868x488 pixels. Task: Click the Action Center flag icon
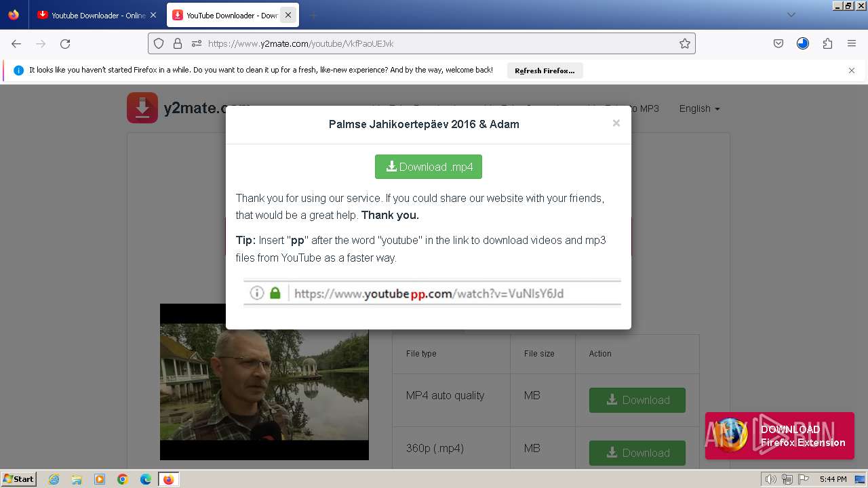pyautogui.click(x=802, y=479)
